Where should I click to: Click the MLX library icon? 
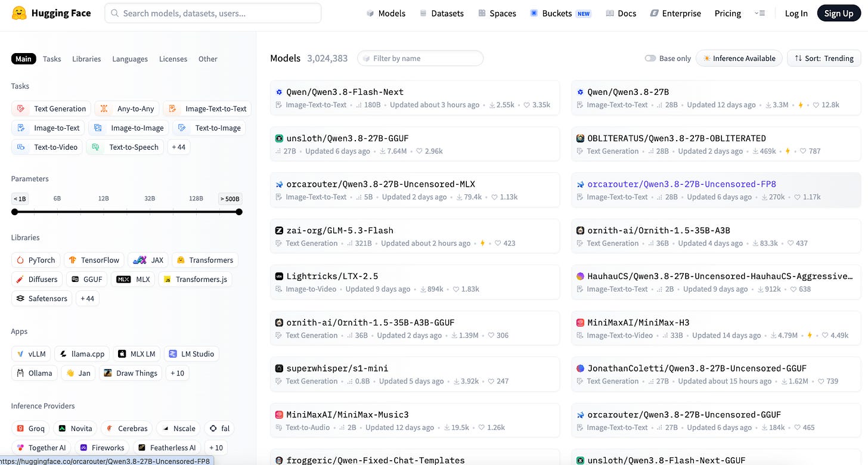tap(123, 279)
